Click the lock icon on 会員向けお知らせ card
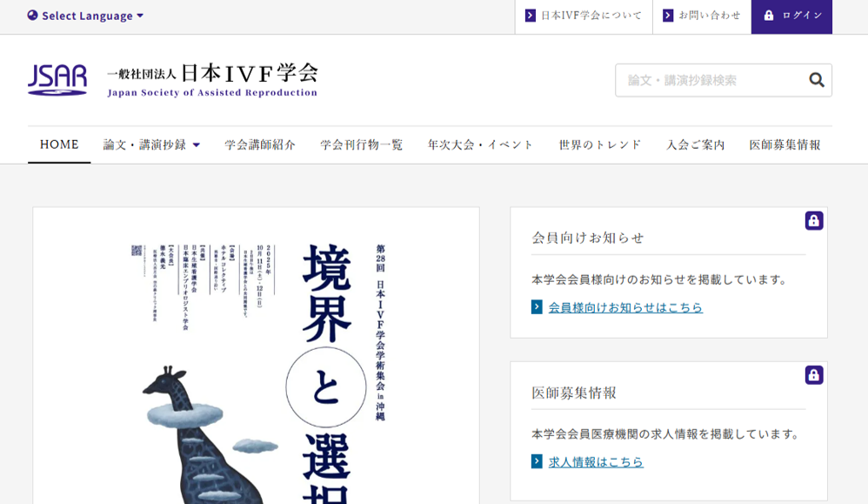This screenshot has height=504, width=868. (814, 220)
